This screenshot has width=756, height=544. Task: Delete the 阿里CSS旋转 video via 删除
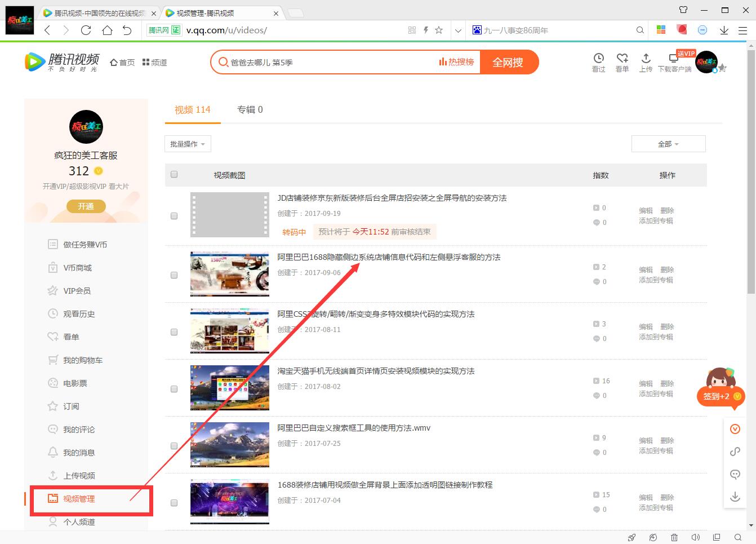[667, 326]
